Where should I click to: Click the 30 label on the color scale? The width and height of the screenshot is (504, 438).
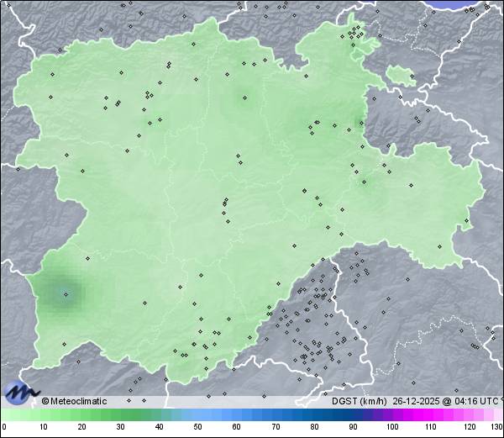coord(120,427)
